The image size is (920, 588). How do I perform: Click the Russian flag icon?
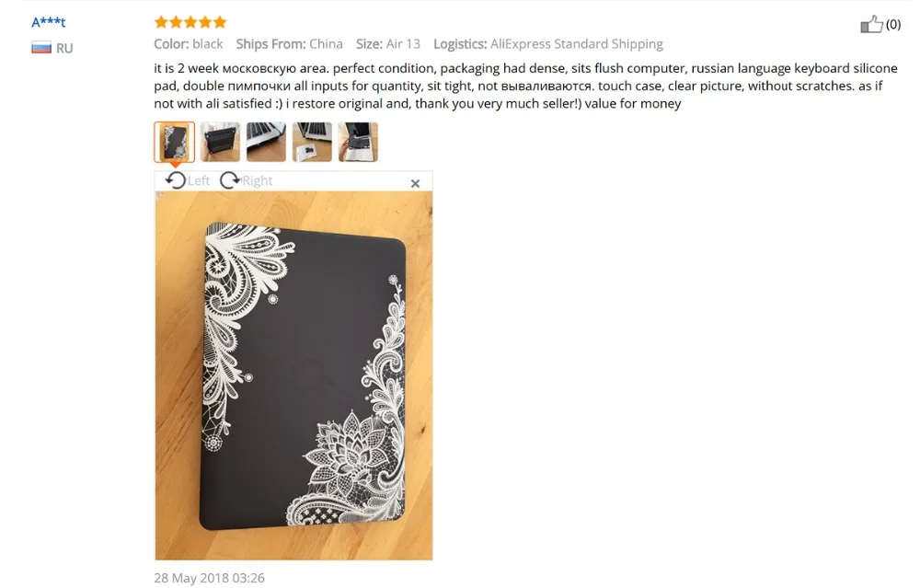[41, 48]
